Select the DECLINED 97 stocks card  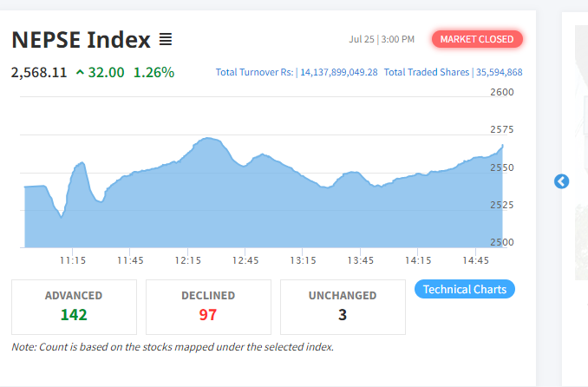click(x=208, y=306)
